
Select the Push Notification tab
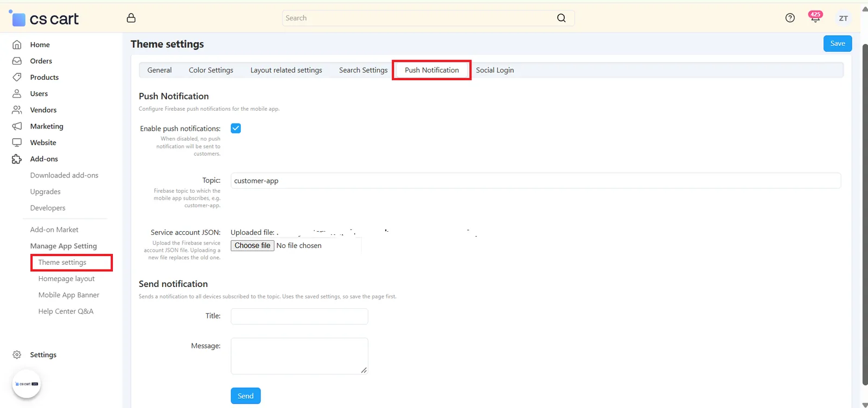432,70
